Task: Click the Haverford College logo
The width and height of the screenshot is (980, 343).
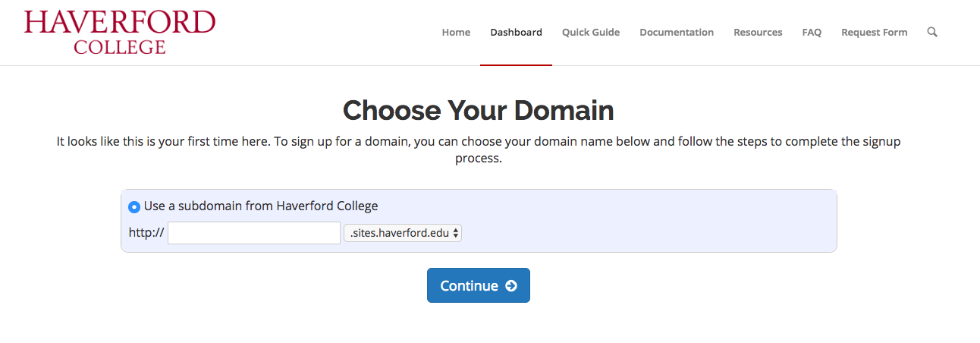Action: [x=120, y=33]
